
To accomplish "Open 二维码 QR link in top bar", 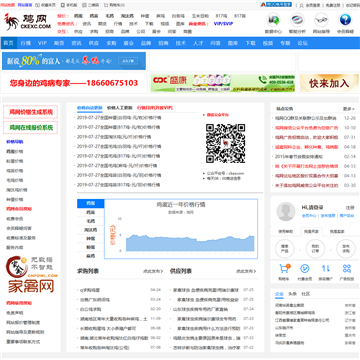I will coord(91,5).
